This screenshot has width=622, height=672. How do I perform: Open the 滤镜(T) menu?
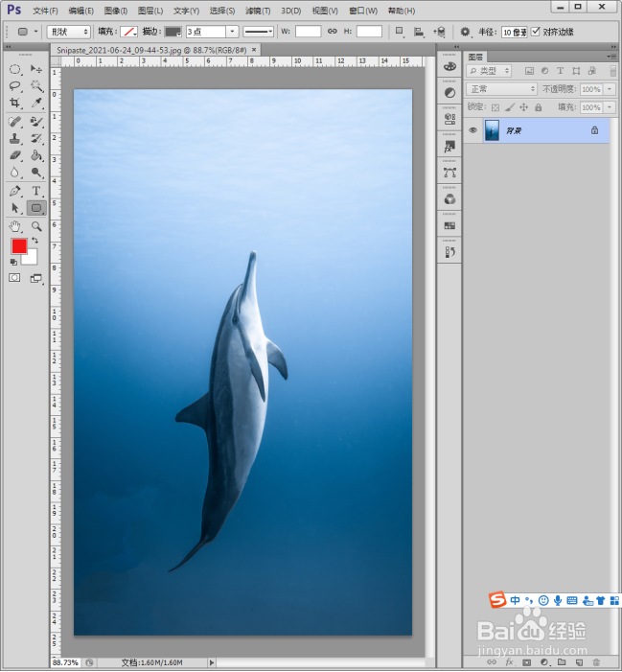[x=258, y=11]
